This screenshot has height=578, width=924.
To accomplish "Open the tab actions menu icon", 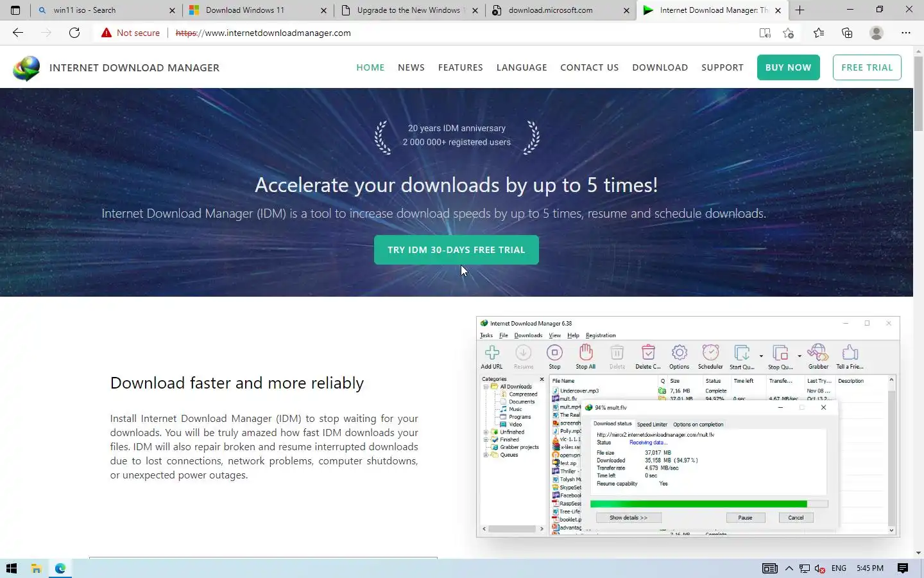I will tap(15, 10).
